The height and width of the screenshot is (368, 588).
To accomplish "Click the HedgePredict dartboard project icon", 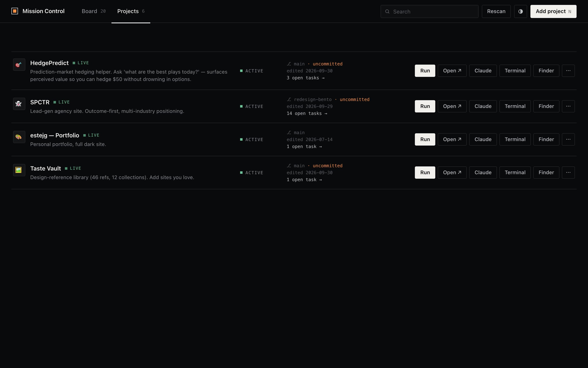I will pos(19,64).
